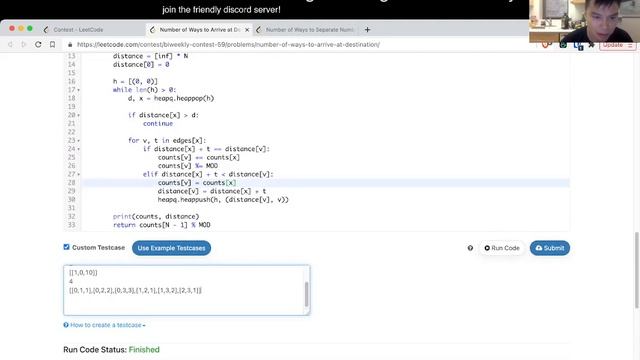Viewport: 640px width, 360px height.
Task: Uncheck the Custom Testcase checkbox
Action: (67, 247)
